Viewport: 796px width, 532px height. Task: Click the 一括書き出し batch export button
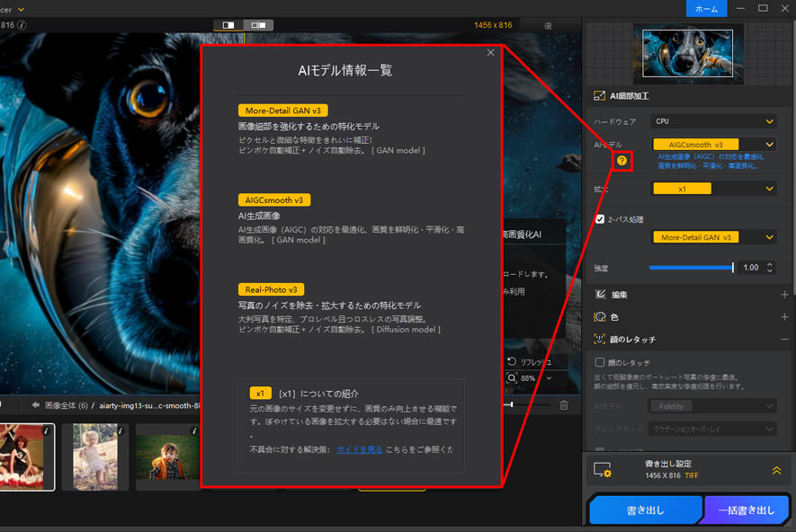point(747,510)
